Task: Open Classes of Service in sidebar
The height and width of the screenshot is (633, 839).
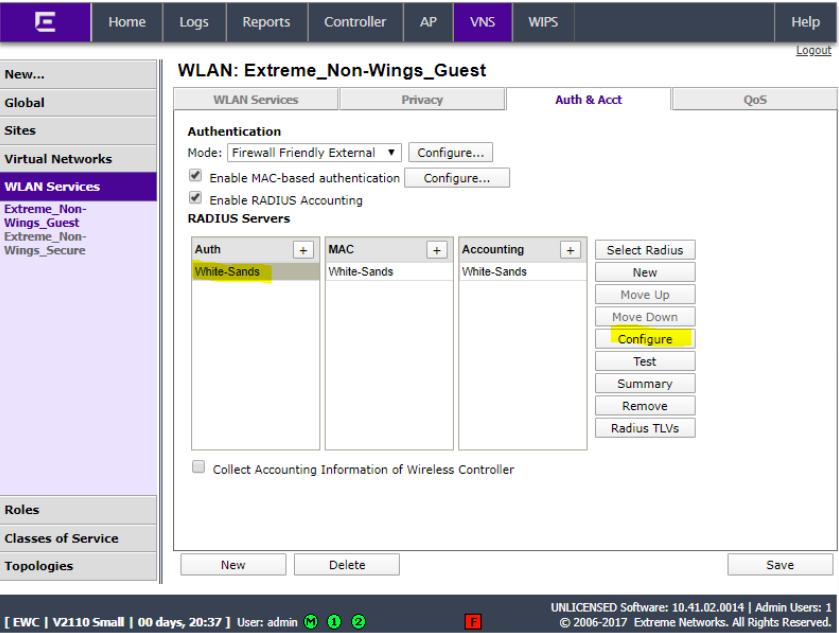Action: click(x=78, y=538)
